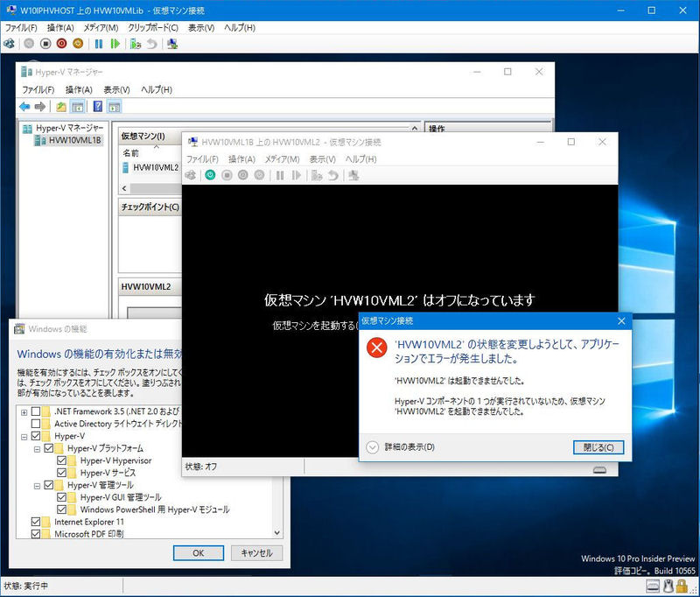Click left scroll arrow under VM list
This screenshot has width=700, height=597.
point(124,188)
